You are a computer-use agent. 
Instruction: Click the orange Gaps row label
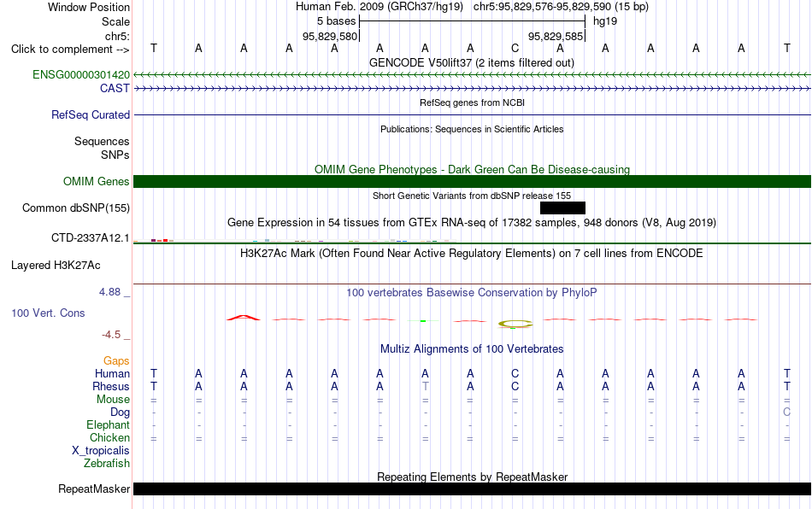(x=116, y=360)
